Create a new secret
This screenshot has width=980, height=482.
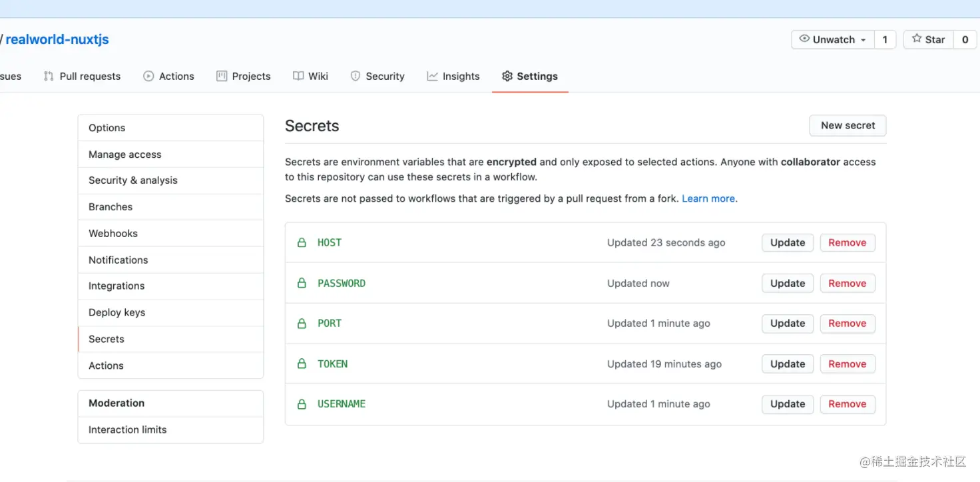pos(848,125)
